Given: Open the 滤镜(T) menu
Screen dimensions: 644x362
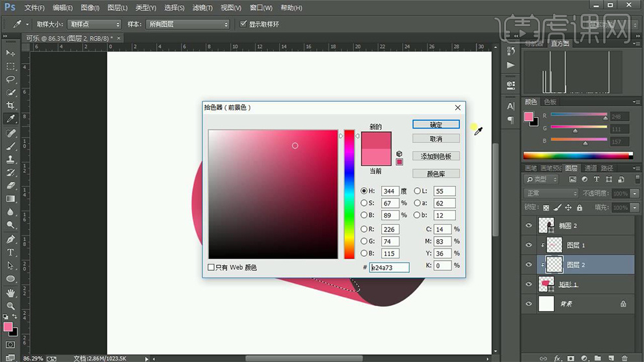Looking at the screenshot, I should click(x=202, y=8).
